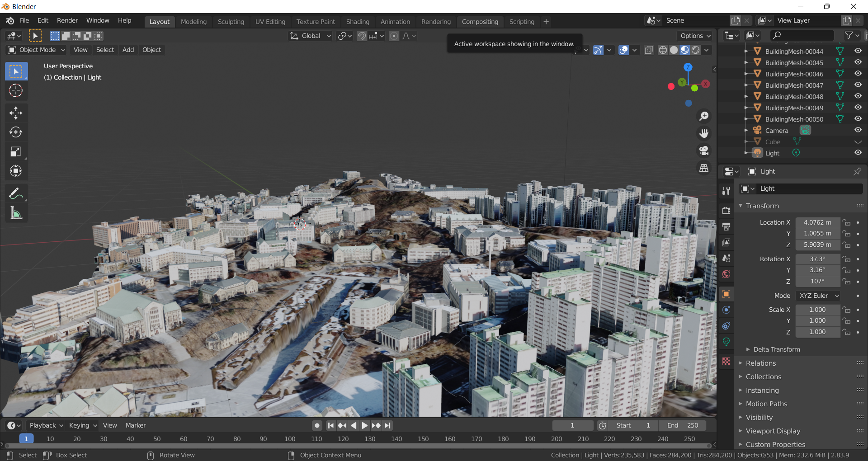
Task: Show the hidden Cube object
Action: click(x=858, y=141)
